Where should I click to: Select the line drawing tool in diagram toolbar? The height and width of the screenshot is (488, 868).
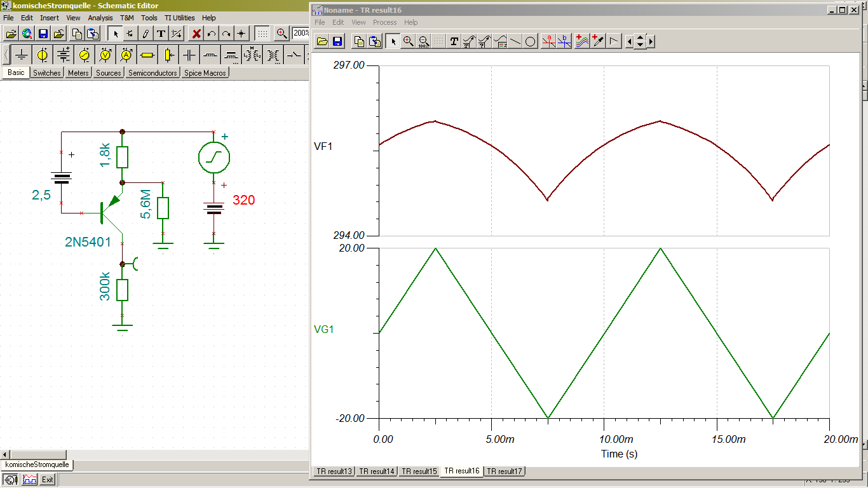coord(515,42)
